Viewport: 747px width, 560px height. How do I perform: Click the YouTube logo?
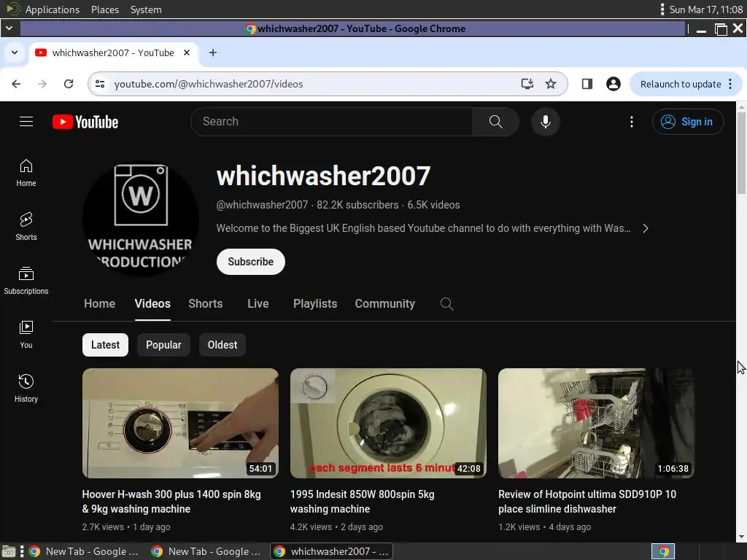point(85,122)
